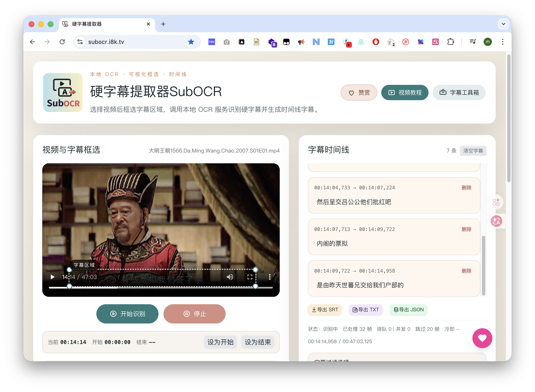
Task: Enter fullscreen mode on the video
Action: [x=250, y=277]
